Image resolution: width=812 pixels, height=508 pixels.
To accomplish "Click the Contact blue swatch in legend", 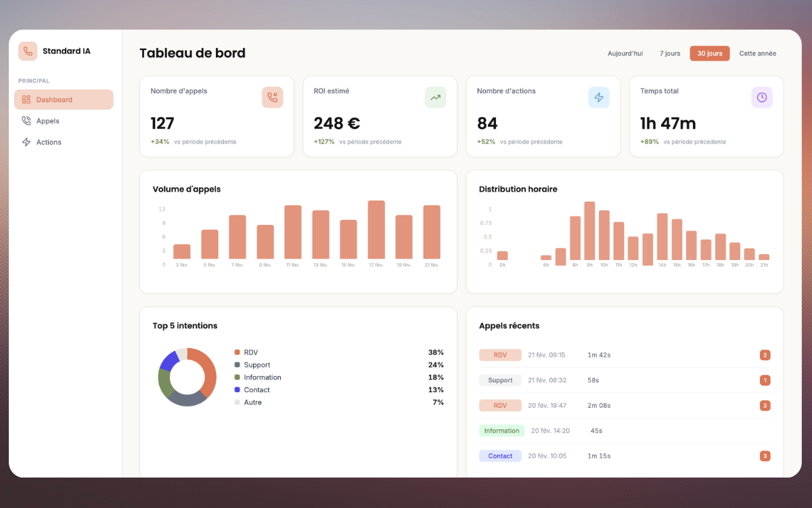I will tap(237, 390).
